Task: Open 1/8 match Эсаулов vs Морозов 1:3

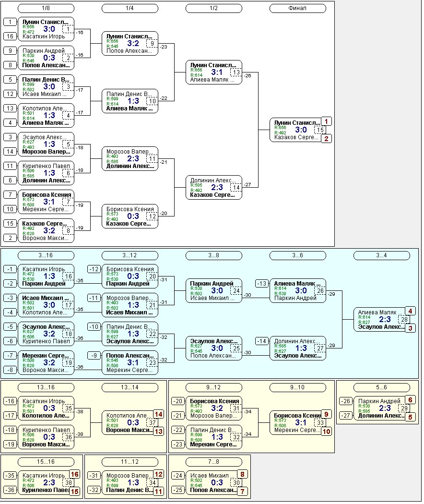Action: click(46, 144)
